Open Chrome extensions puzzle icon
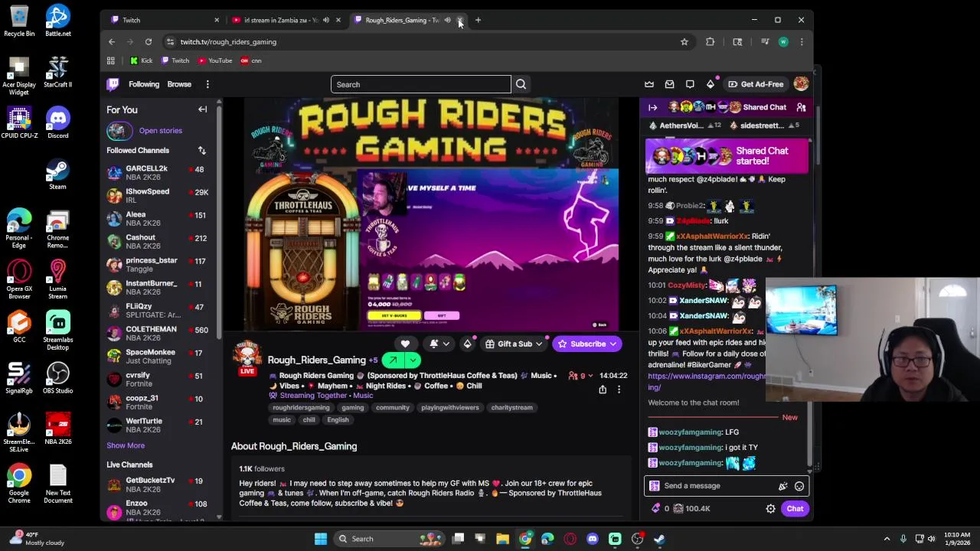This screenshot has width=980, height=551. [x=710, y=42]
